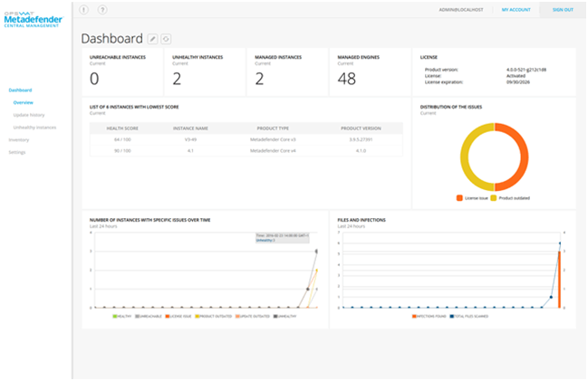
Task: Click Metadefender Core v3 product type cell
Action: click(x=273, y=139)
